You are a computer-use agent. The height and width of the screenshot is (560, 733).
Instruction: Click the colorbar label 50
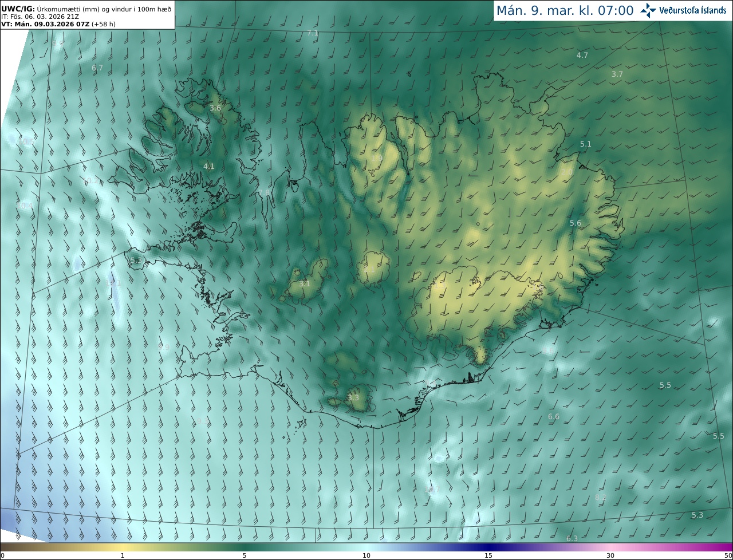728,555
